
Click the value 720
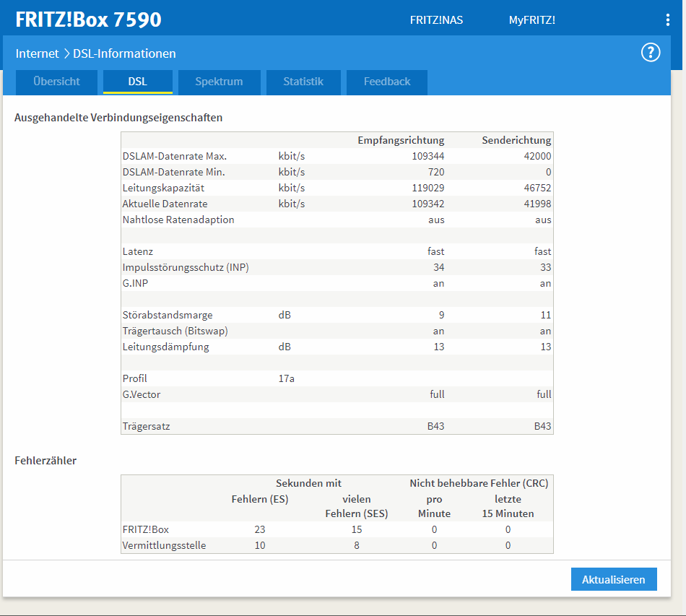436,172
